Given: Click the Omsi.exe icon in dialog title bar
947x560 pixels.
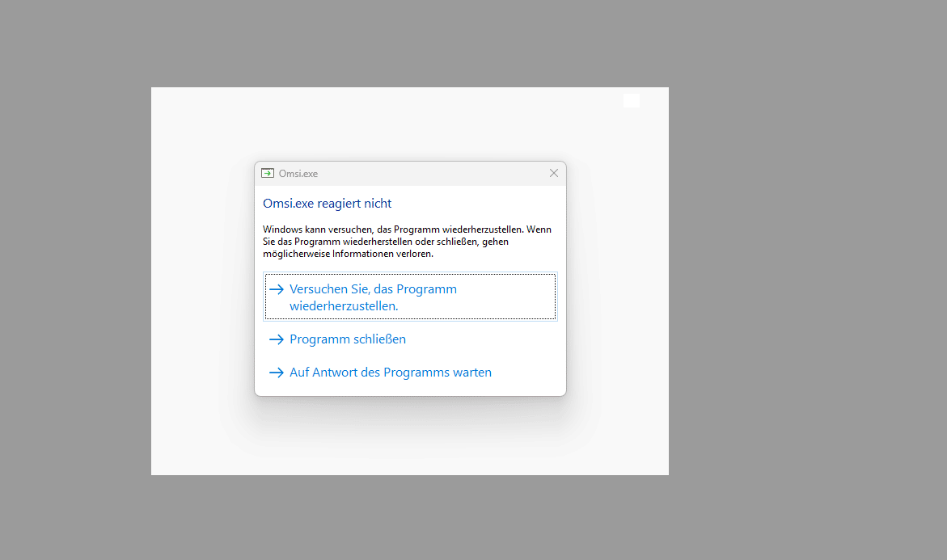Looking at the screenshot, I should tap(268, 173).
